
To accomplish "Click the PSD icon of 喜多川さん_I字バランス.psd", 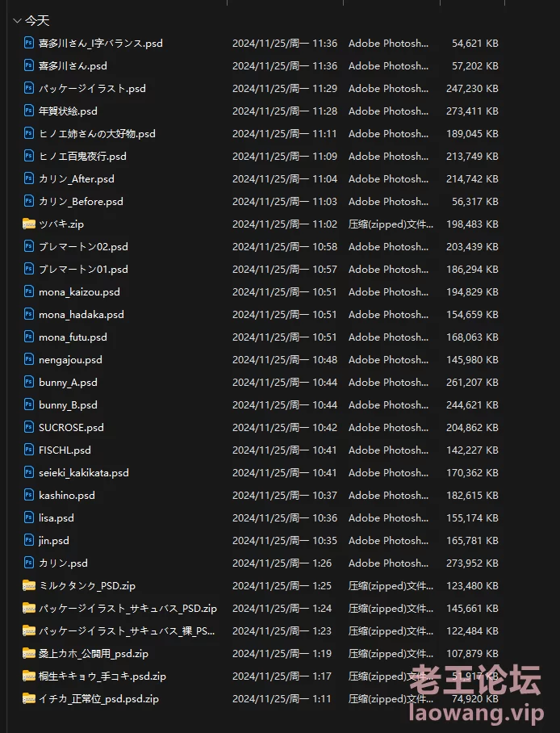I will 29,43.
